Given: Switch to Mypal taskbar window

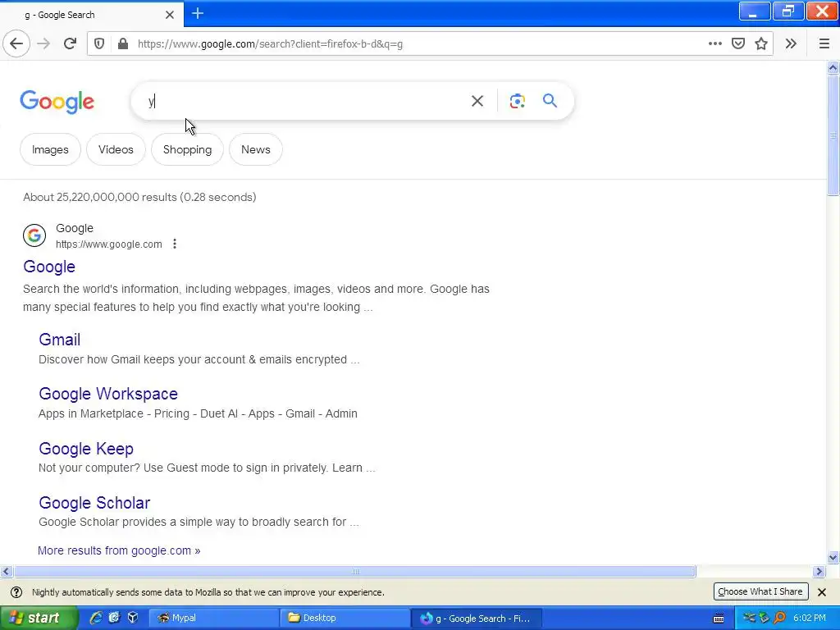Looking at the screenshot, I should click(x=213, y=618).
